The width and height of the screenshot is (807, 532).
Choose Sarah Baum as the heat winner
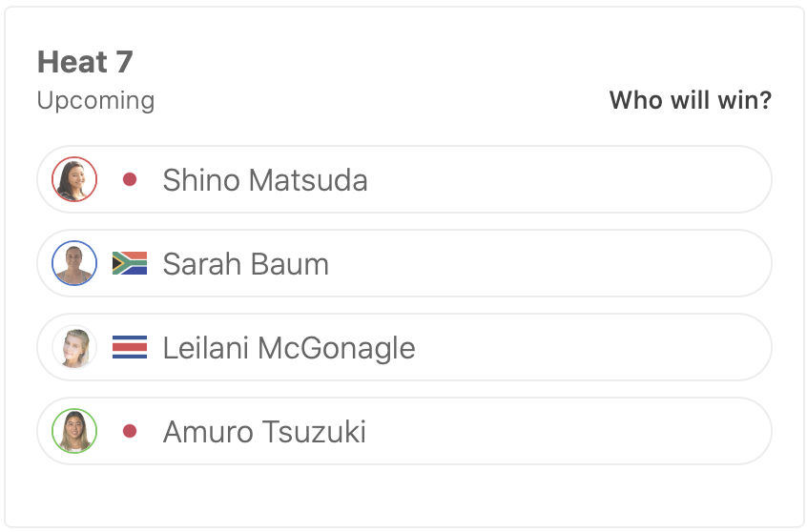coord(572,263)
